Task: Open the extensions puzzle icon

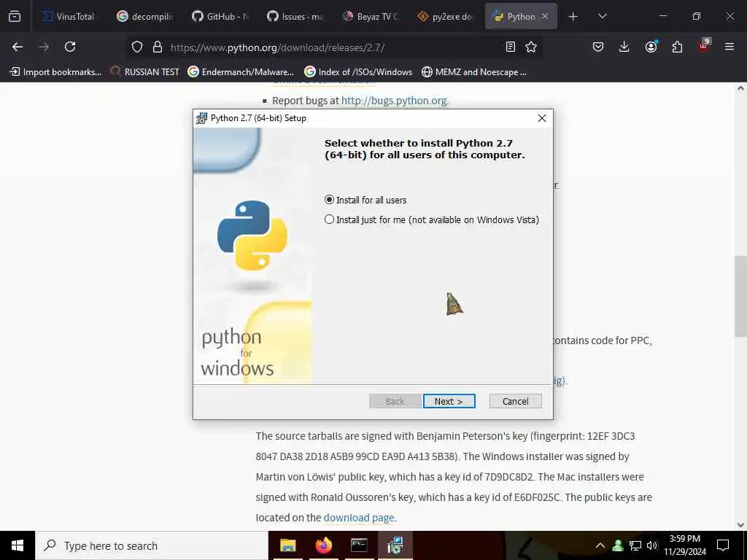Action: pos(677,47)
